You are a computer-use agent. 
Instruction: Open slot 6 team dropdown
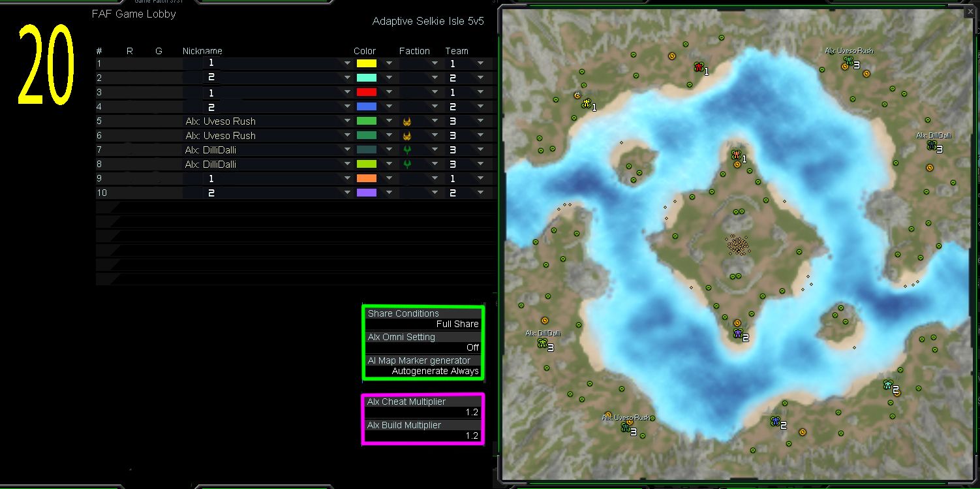(480, 136)
